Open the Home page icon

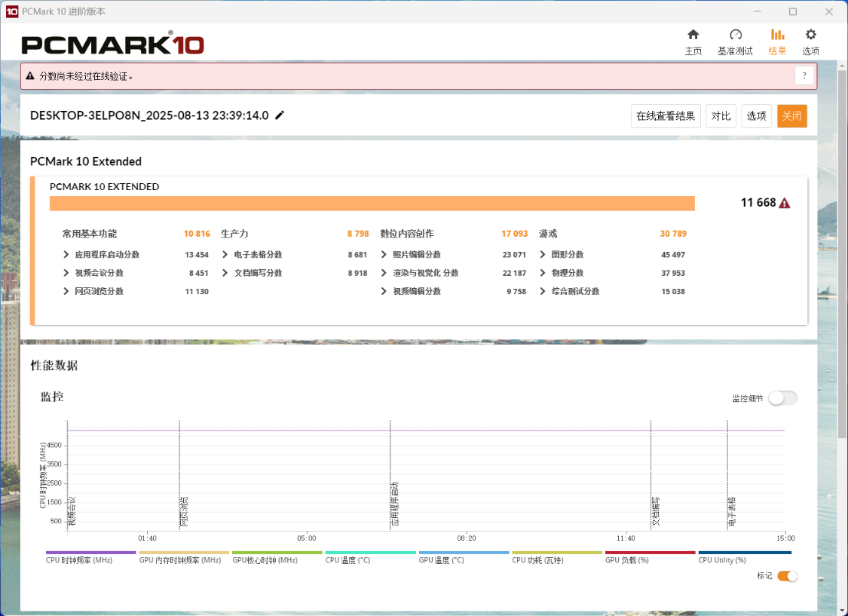693,35
